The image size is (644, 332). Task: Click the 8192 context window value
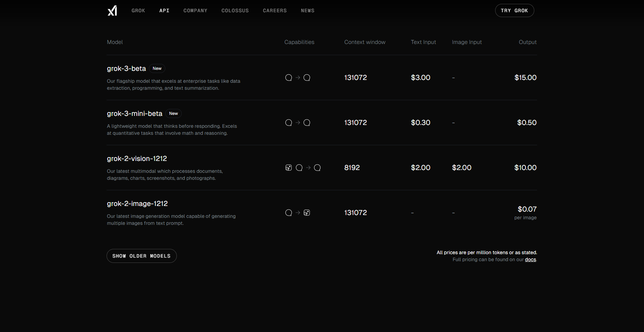352,168
